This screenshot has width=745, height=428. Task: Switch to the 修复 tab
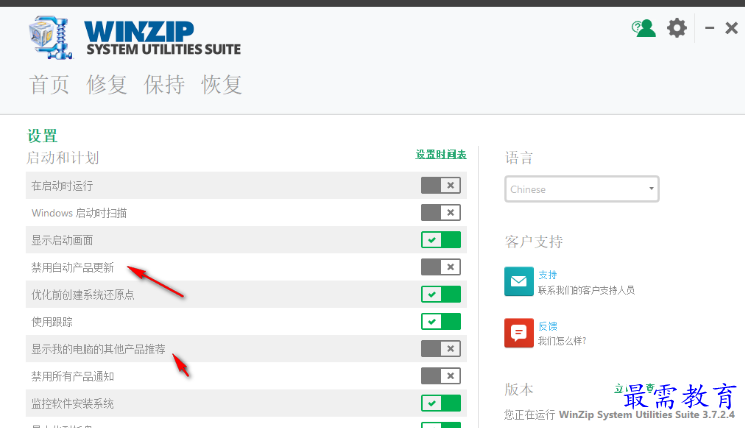(x=107, y=85)
